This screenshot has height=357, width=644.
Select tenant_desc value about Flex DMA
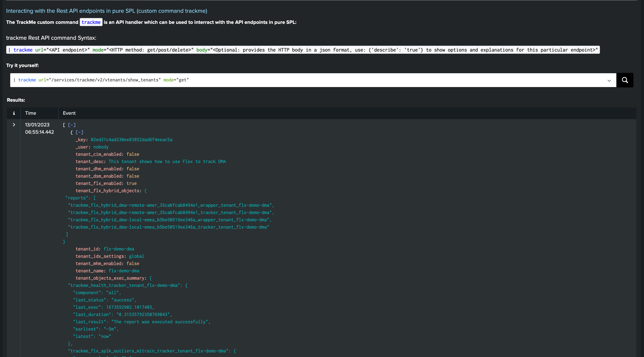[x=167, y=162]
